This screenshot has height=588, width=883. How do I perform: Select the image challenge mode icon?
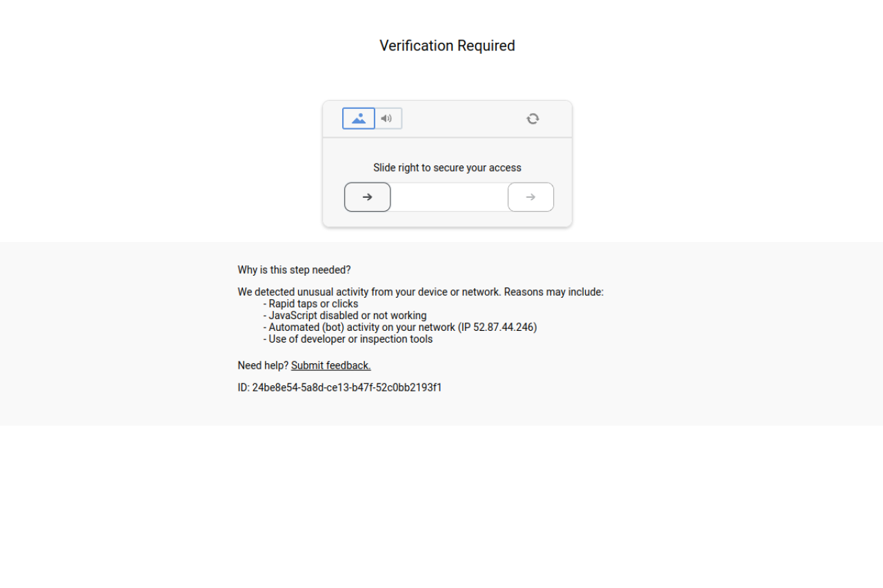tap(359, 119)
